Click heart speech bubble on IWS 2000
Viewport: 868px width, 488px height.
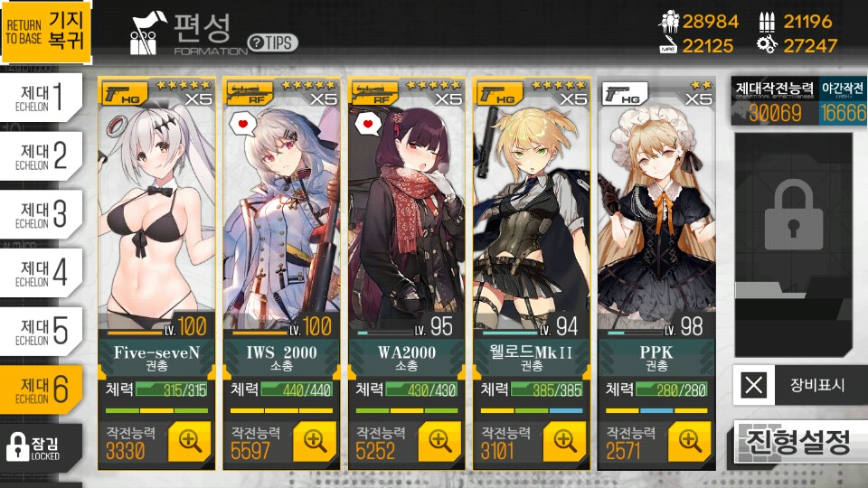[x=242, y=125]
